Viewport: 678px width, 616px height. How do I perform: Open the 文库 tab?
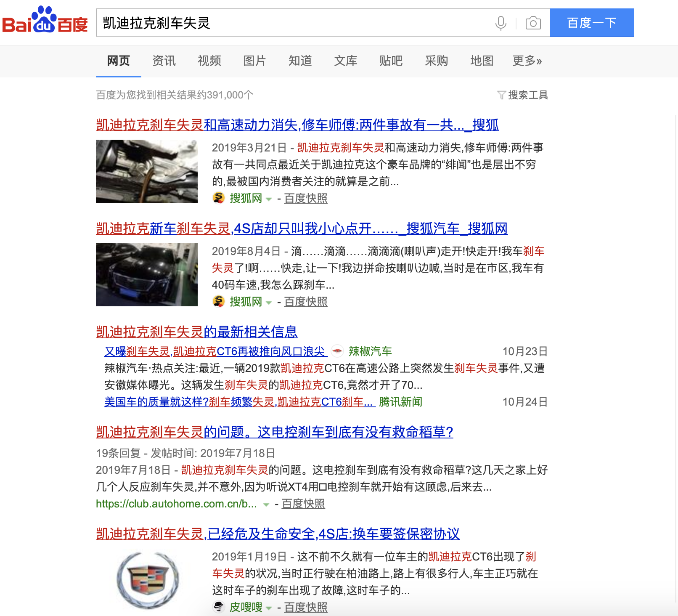click(x=346, y=61)
